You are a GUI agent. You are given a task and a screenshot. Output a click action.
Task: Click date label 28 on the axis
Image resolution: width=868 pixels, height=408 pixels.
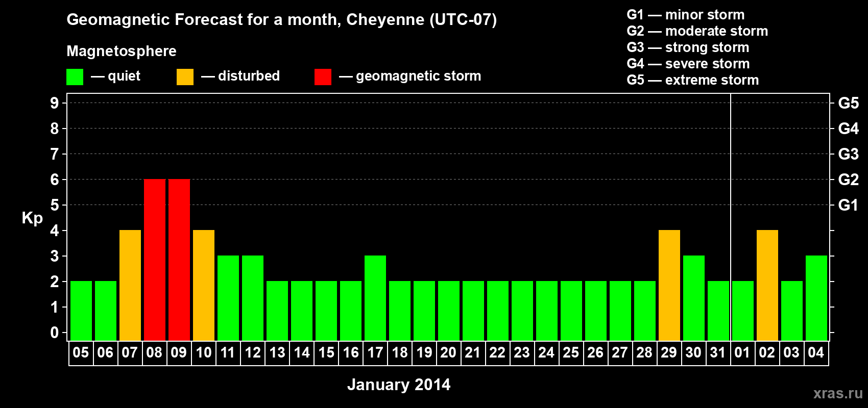click(644, 352)
